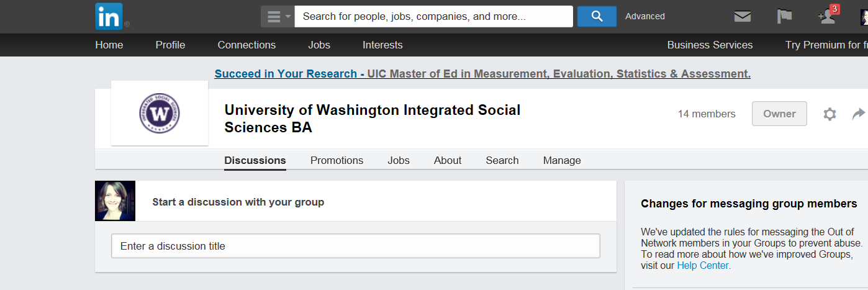Open the Help Center link
868x290 pixels.
(704, 266)
